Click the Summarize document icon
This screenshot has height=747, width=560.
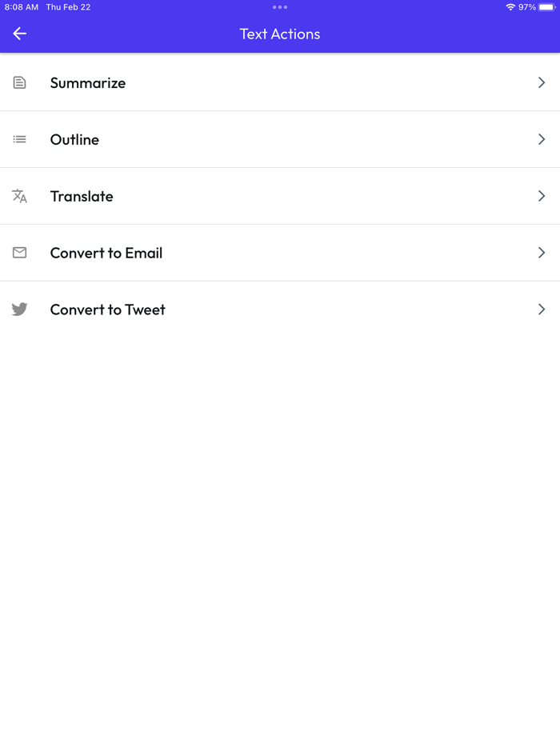18,82
